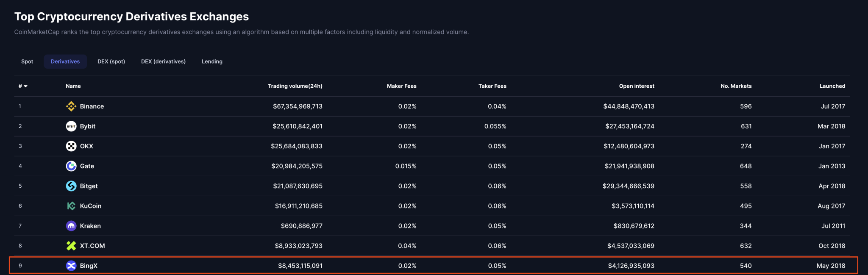Open the DEX (derivatives) tab

pyautogui.click(x=163, y=61)
